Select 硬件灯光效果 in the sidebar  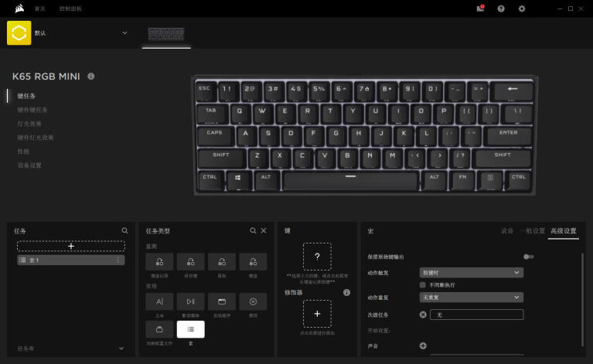click(35, 138)
